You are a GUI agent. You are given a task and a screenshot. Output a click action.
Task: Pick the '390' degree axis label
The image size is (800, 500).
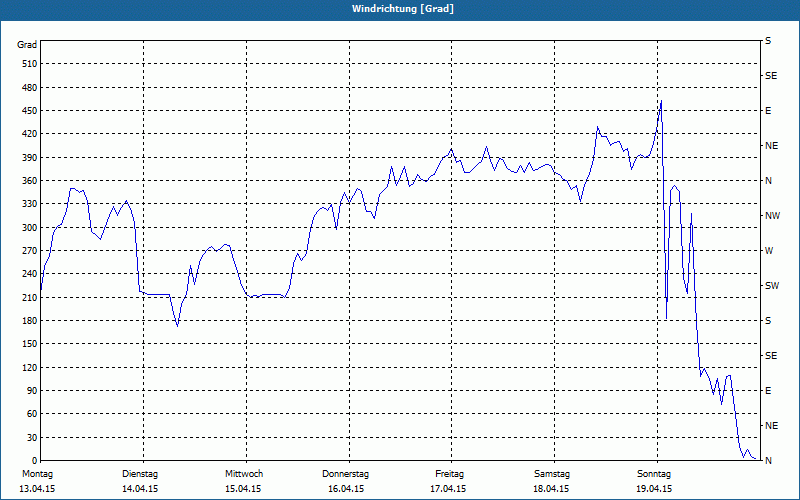[30, 157]
